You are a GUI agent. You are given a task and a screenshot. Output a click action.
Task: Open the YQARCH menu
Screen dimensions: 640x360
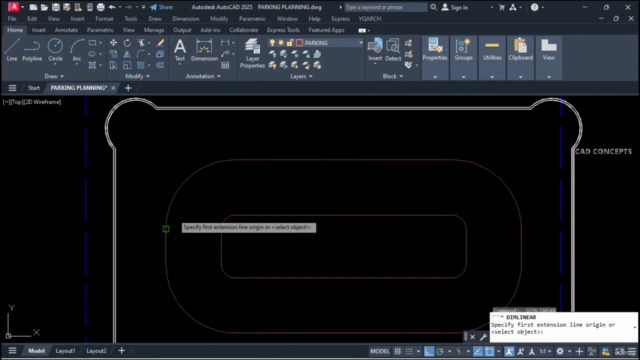pyautogui.click(x=370, y=19)
